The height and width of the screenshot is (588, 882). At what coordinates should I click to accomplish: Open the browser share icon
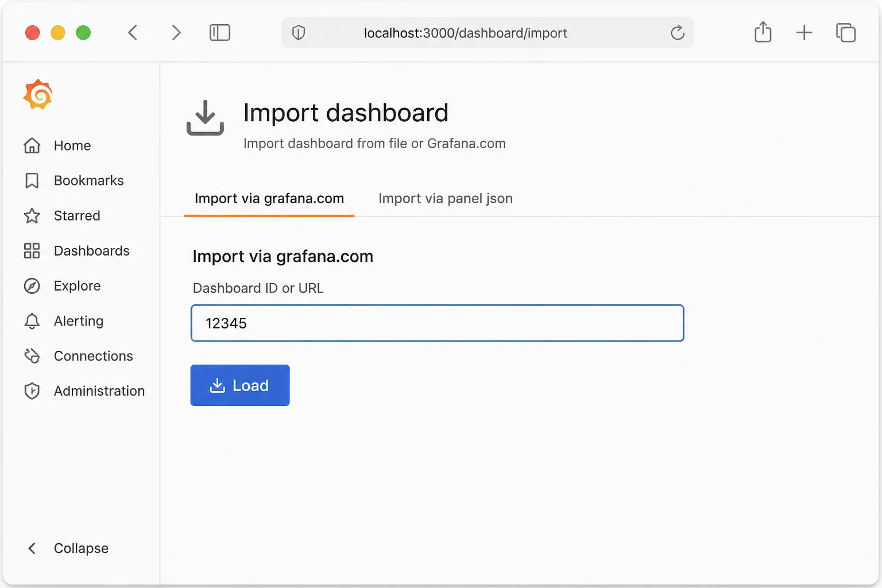coord(763,32)
